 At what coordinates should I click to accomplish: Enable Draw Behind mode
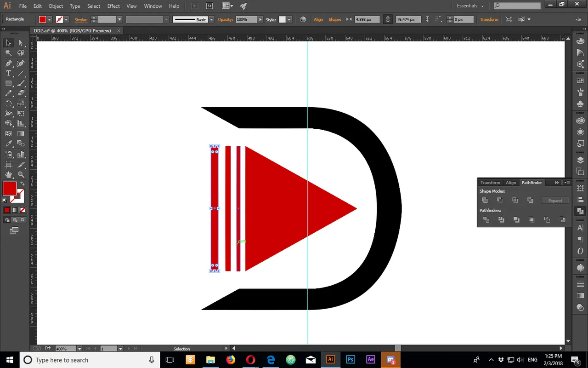(x=15, y=220)
